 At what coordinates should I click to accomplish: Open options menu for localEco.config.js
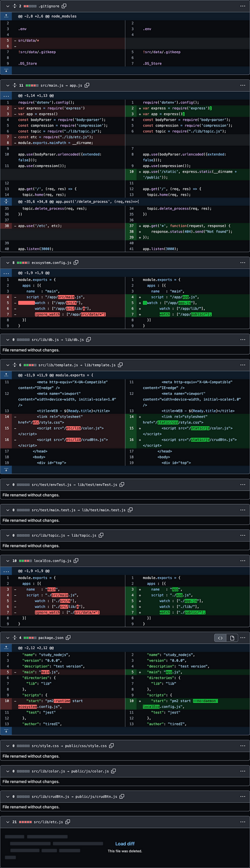pyautogui.click(x=243, y=560)
